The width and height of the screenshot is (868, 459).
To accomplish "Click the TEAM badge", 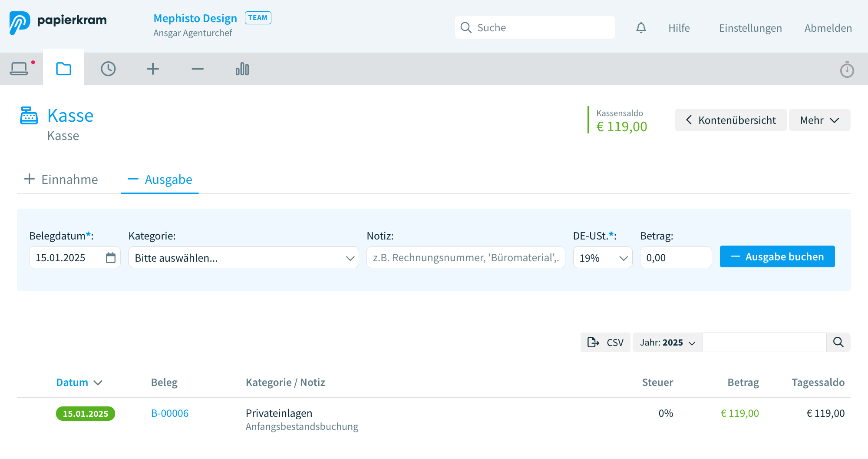I will pos(258,18).
